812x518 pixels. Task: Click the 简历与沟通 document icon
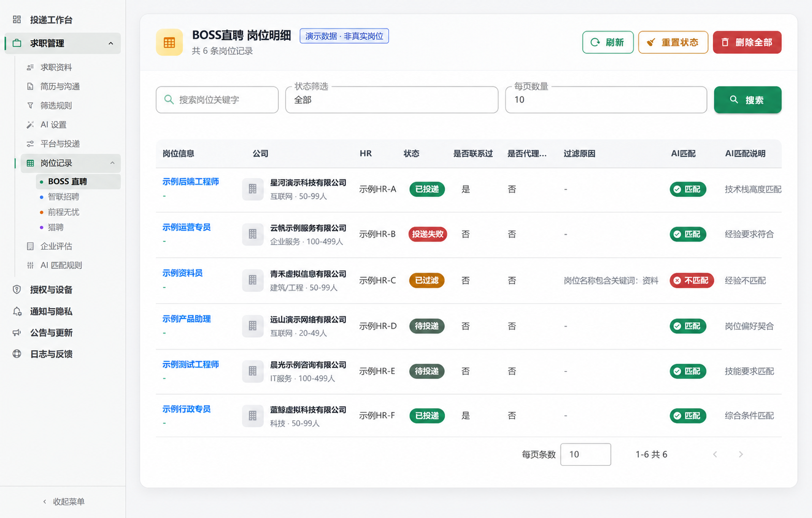click(x=30, y=86)
